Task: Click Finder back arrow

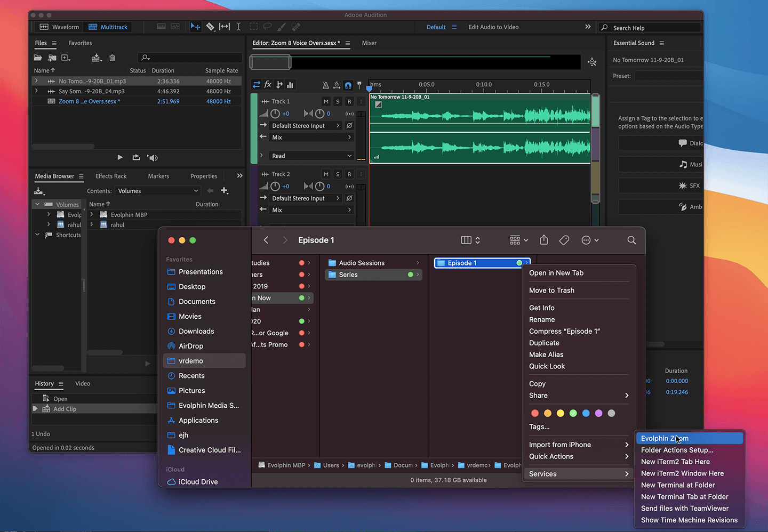Action: pos(266,240)
